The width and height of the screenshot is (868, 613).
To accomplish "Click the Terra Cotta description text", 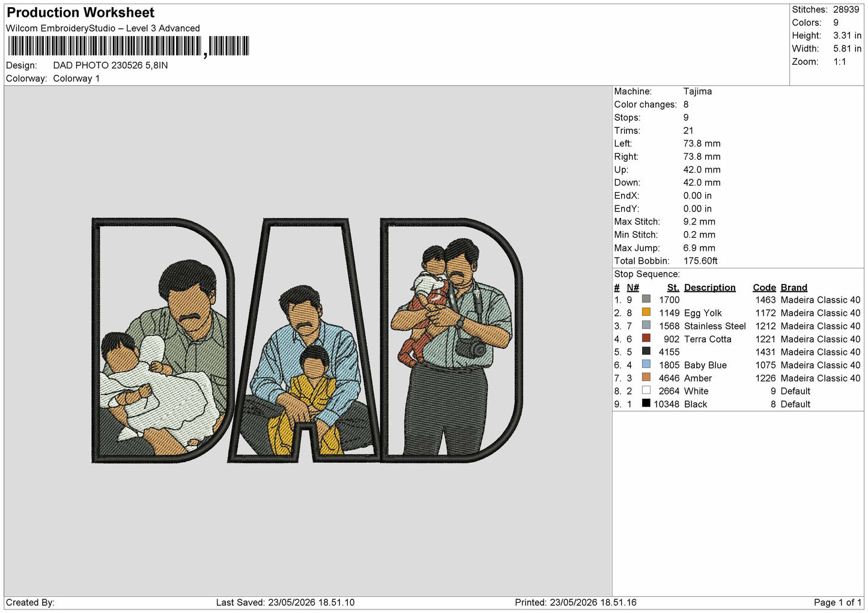I will click(x=708, y=339).
